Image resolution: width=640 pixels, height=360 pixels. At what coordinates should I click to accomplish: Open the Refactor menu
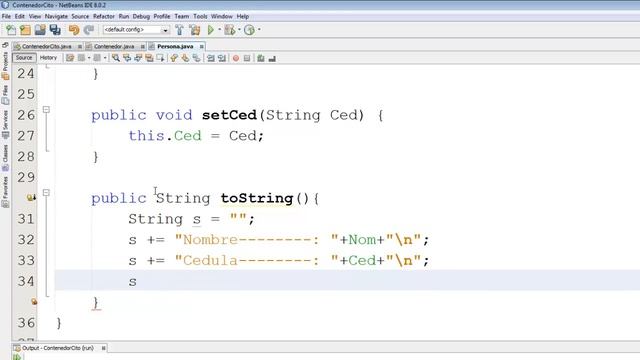[104, 16]
